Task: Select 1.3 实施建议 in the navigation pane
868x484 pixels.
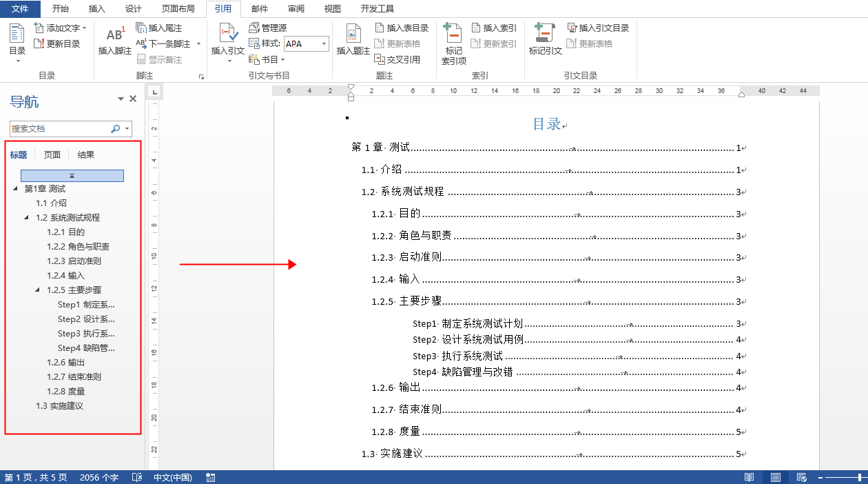Action: [x=60, y=405]
